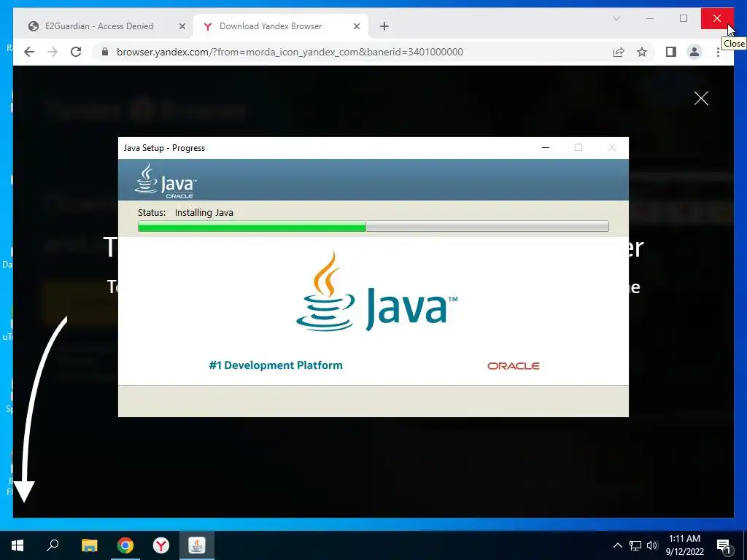Dismiss the Yandex page overlay X
Viewport: 747px width, 560px height.
pyautogui.click(x=701, y=98)
